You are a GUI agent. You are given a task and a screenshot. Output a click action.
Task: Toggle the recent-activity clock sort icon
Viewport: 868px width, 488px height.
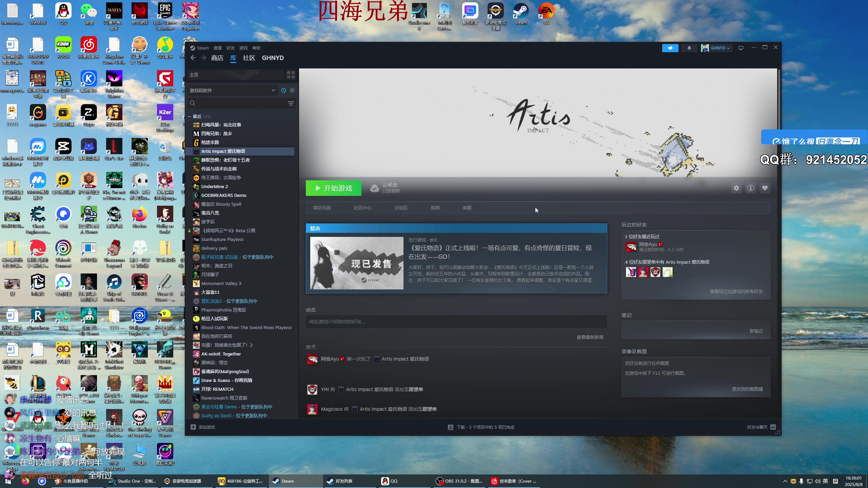coord(283,90)
